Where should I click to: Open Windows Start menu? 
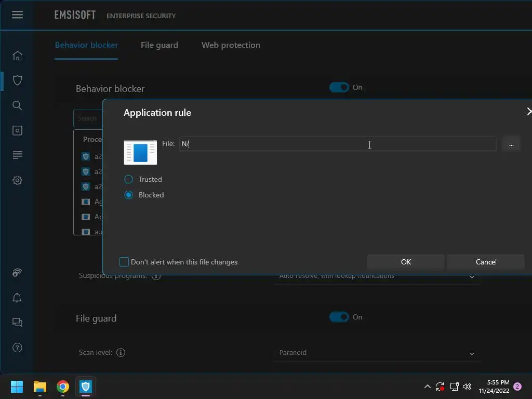point(17,387)
